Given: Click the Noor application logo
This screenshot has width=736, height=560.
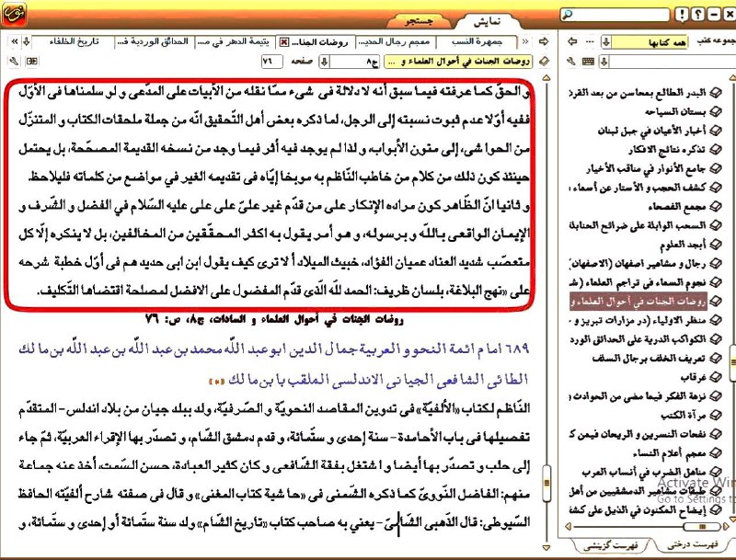Looking at the screenshot, I should point(14,14).
